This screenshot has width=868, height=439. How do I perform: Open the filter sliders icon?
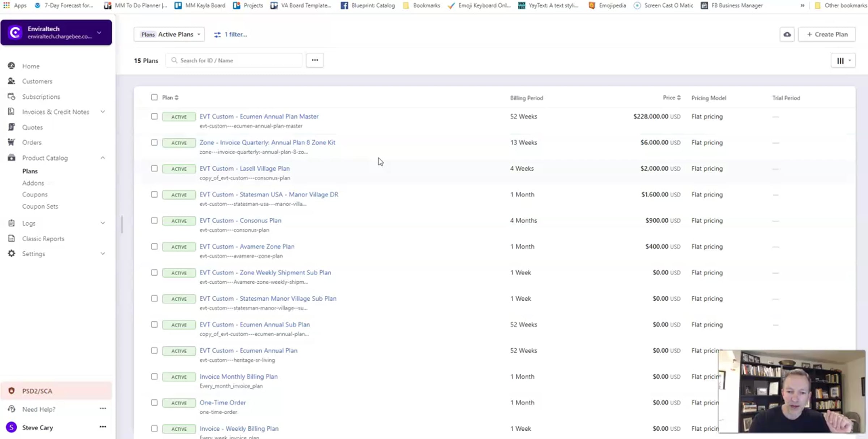click(x=217, y=35)
